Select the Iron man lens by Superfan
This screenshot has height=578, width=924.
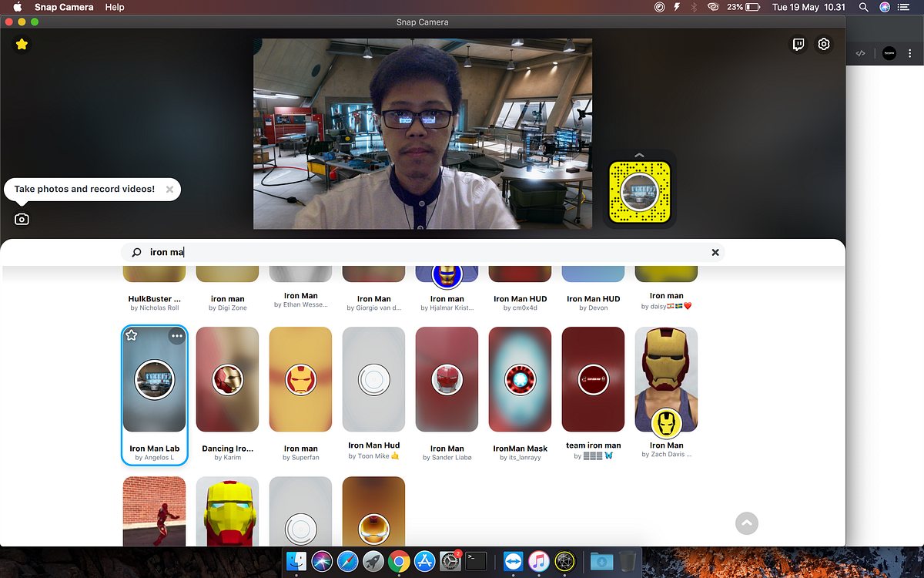coord(301,394)
